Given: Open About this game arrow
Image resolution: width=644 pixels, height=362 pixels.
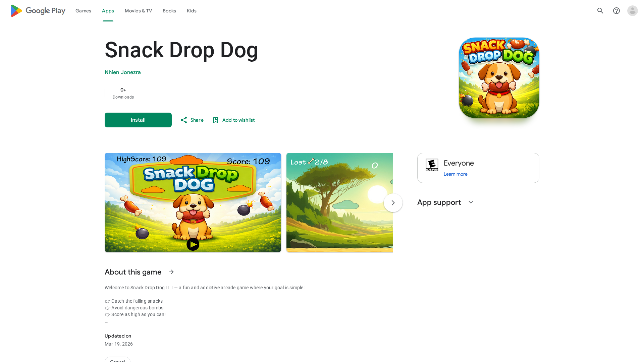Looking at the screenshot, I should pyautogui.click(x=171, y=272).
